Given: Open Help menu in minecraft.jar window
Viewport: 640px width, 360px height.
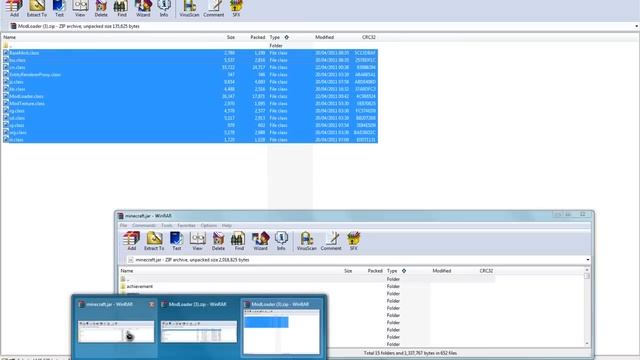Looking at the screenshot, I should [227, 225].
